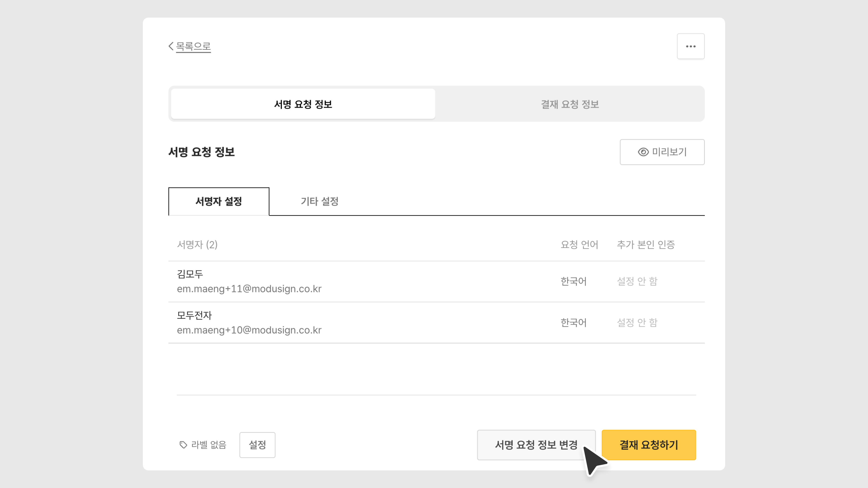This screenshot has width=868, height=488.
Task: Click the 추가 본인 인증 column header
Action: (x=646, y=244)
